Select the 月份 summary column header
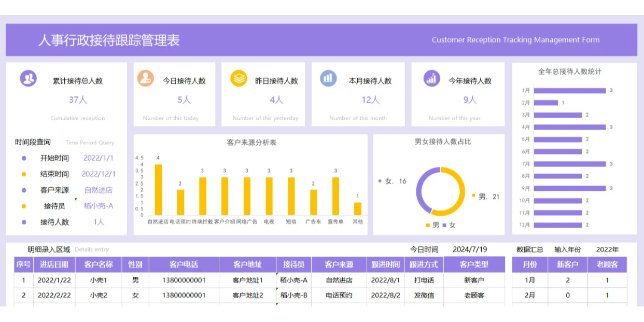The image size is (644, 322). (530, 264)
